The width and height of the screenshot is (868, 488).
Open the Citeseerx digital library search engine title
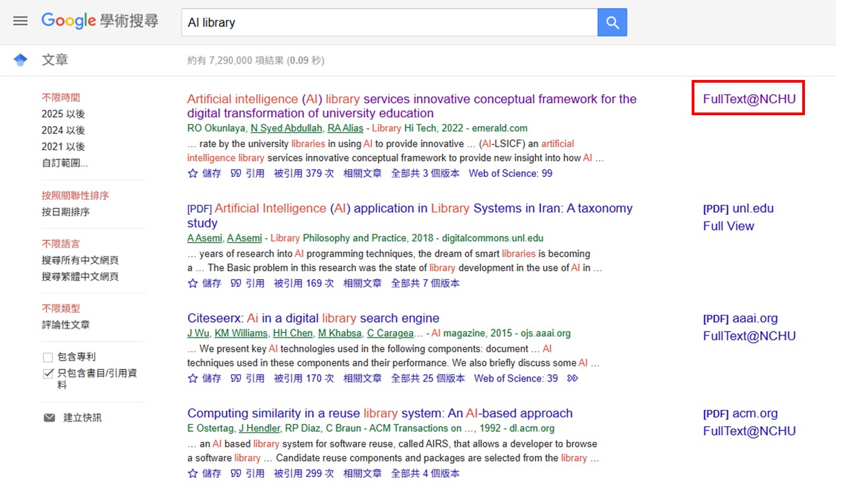coord(313,319)
